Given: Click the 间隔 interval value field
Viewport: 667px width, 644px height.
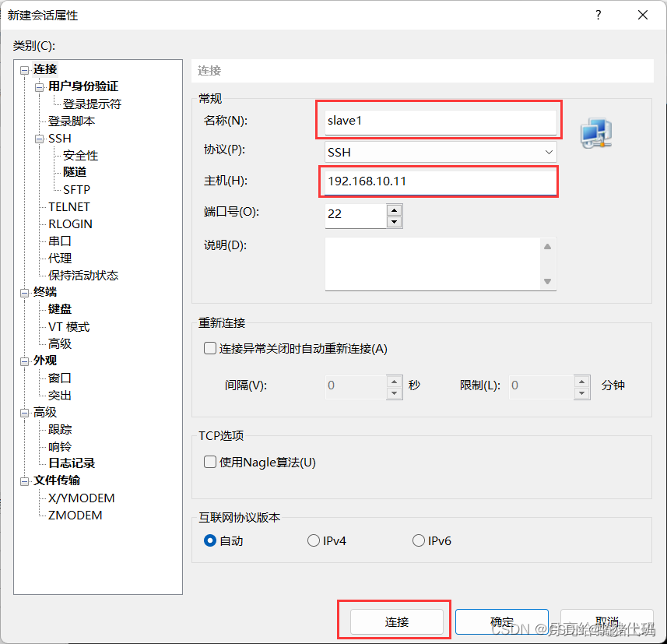Looking at the screenshot, I should [x=356, y=386].
